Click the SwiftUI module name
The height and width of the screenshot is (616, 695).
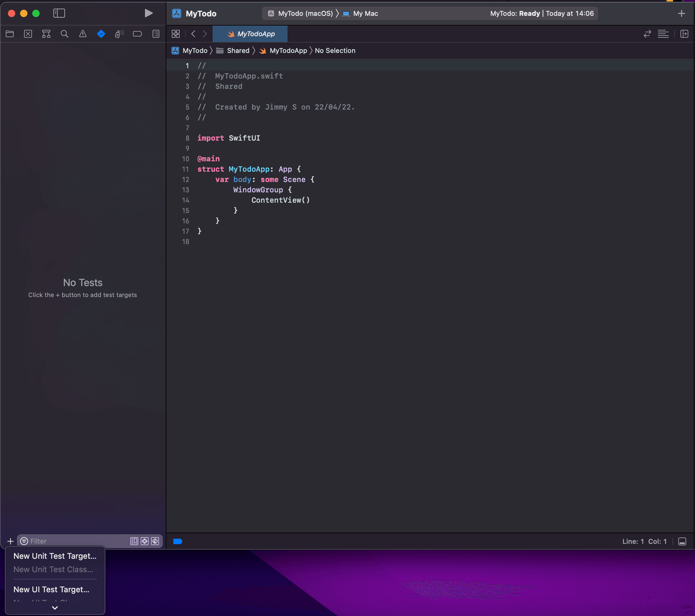coord(245,138)
